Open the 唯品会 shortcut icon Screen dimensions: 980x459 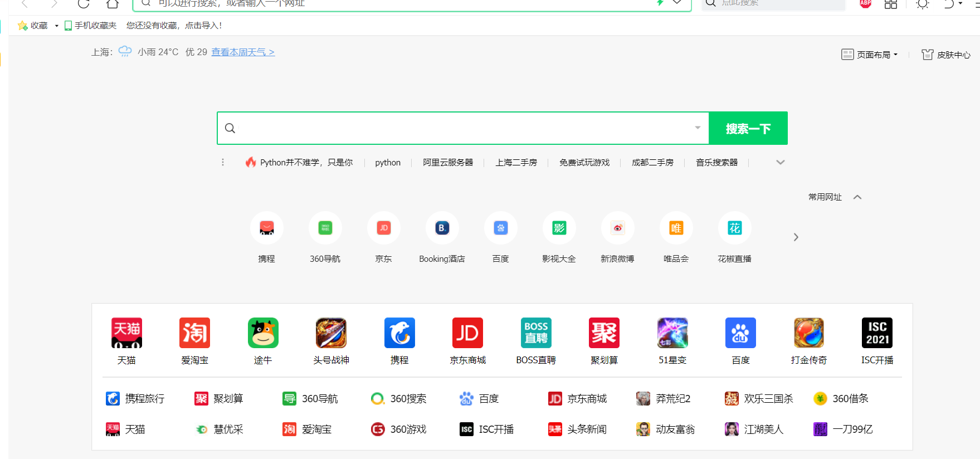click(x=676, y=228)
